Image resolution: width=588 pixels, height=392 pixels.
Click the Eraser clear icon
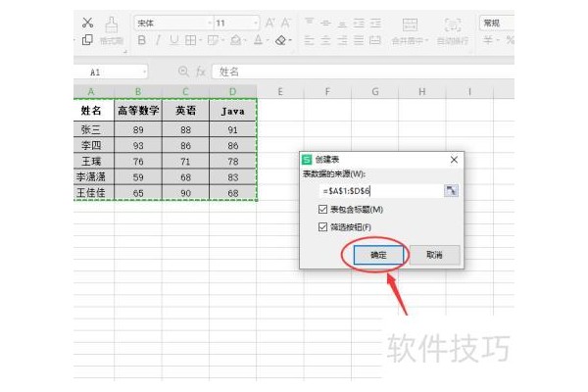[281, 40]
